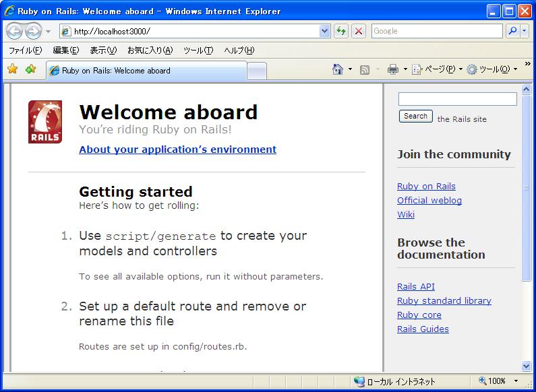Click the Google search box in toolbar

coord(437,32)
